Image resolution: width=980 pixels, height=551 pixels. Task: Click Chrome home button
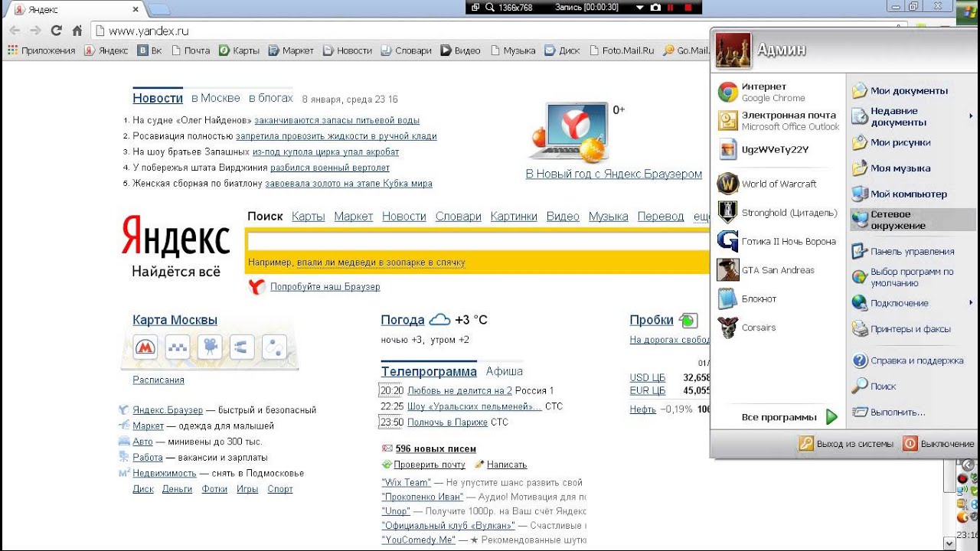[77, 31]
